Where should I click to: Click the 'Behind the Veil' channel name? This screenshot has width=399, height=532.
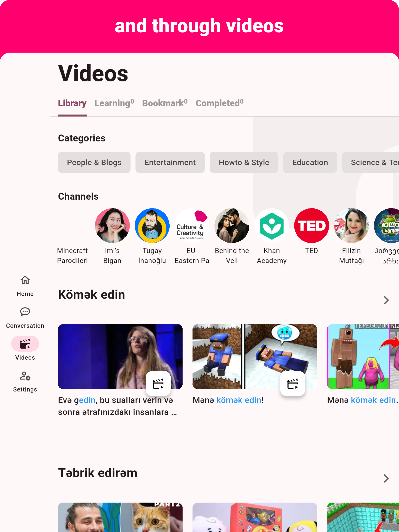(232, 255)
